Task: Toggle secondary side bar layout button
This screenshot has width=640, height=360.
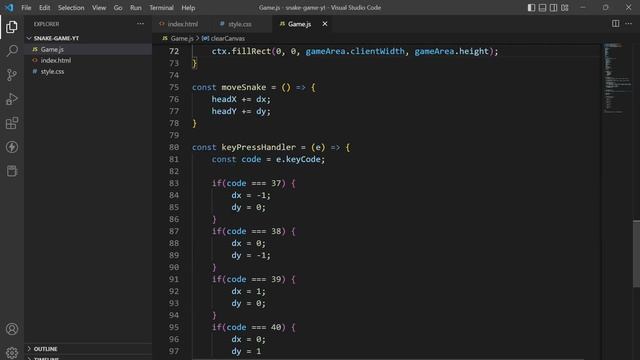Action: click(x=553, y=7)
